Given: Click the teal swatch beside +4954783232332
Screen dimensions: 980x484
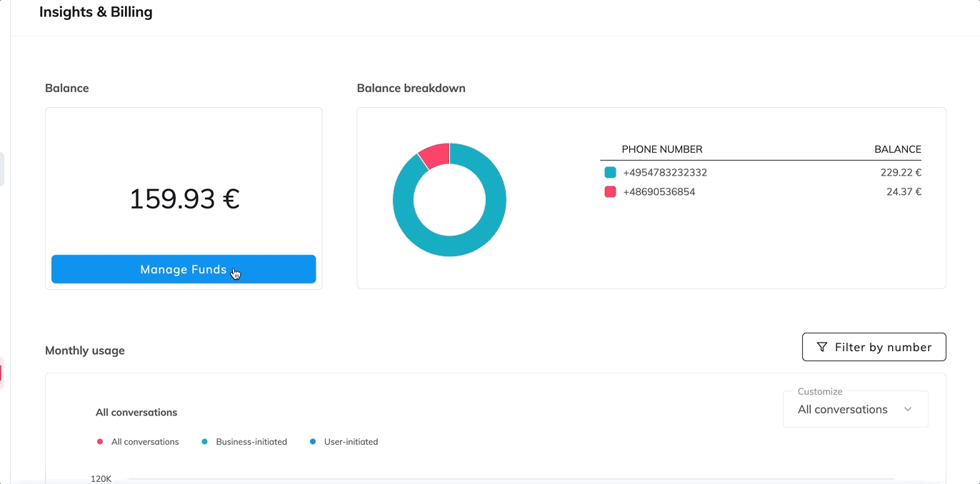Looking at the screenshot, I should click(x=610, y=172).
